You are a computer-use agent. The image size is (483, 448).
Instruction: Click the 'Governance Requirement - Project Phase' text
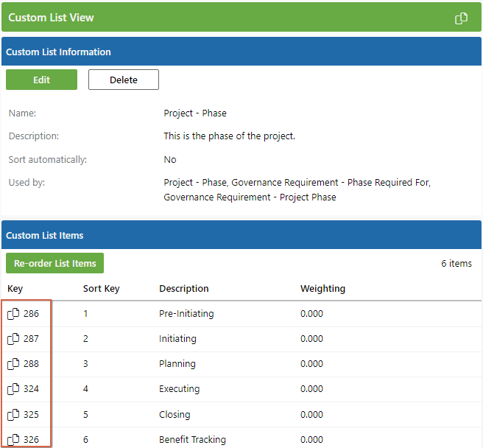point(250,197)
